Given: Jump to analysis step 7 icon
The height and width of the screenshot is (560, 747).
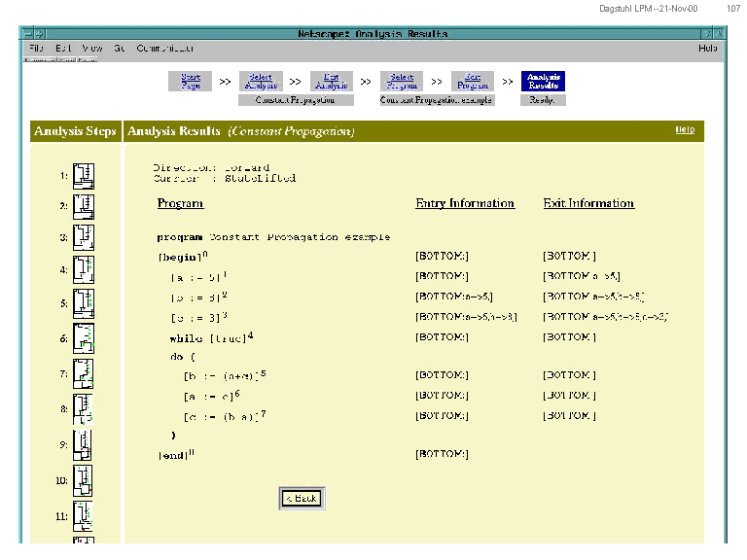Looking at the screenshot, I should coord(84,373).
